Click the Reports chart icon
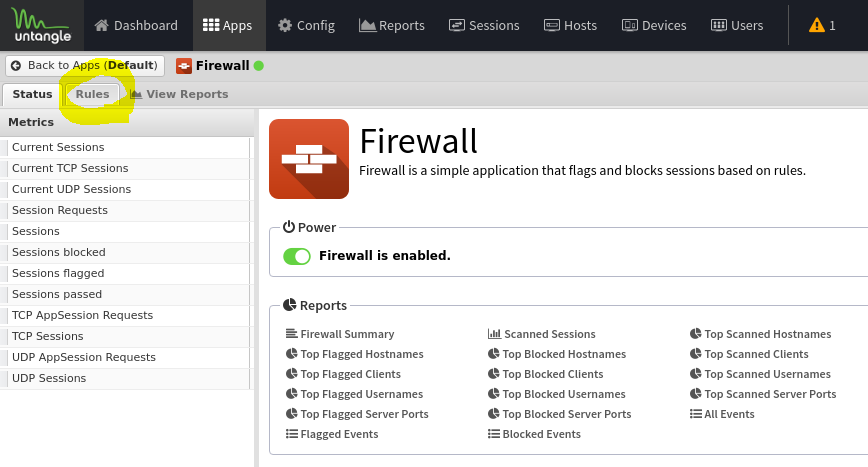This screenshot has height=467, width=868. 367,25
